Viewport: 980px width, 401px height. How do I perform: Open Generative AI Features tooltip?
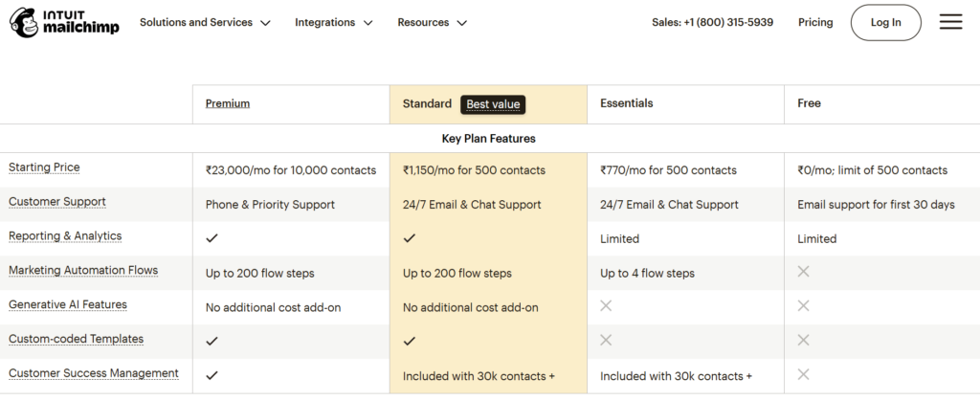[68, 304]
